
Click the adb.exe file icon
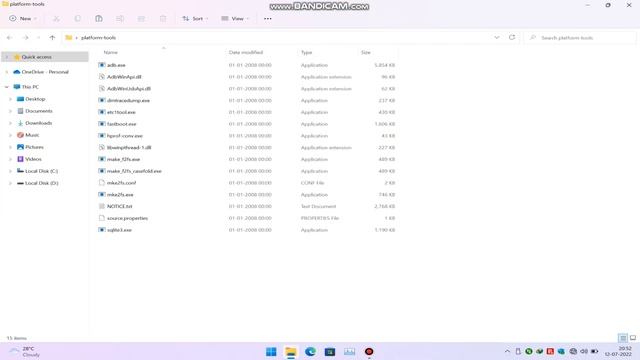coord(102,65)
